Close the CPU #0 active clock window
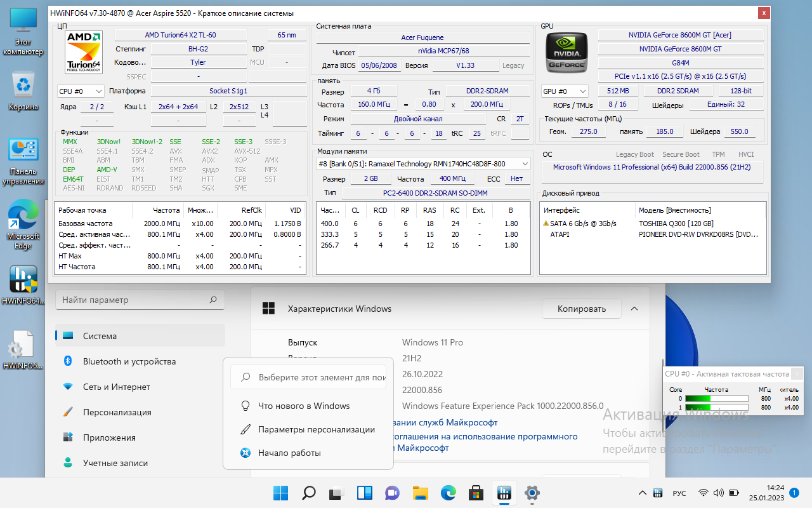The height and width of the screenshot is (508, 812). point(796,374)
